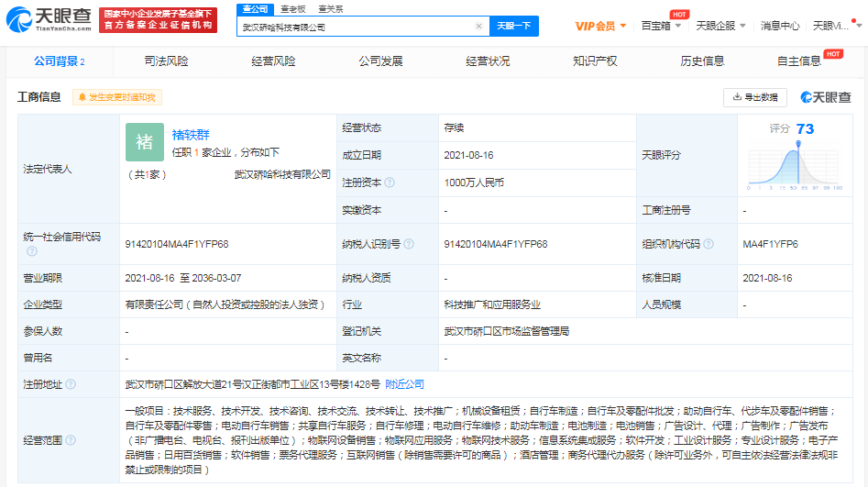Open the 知识产权 tab

[595, 61]
